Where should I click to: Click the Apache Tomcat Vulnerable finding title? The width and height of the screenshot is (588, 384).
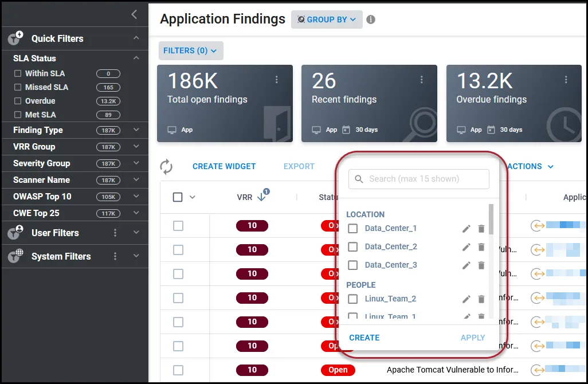[453, 370]
